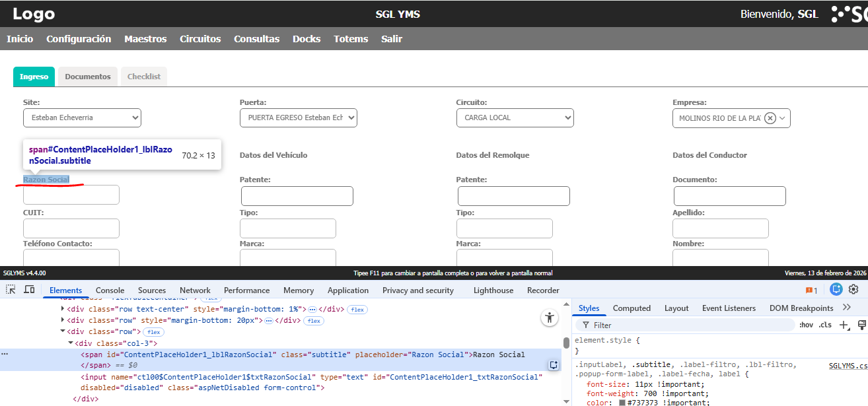Expand the div row text-center node

tap(63, 309)
